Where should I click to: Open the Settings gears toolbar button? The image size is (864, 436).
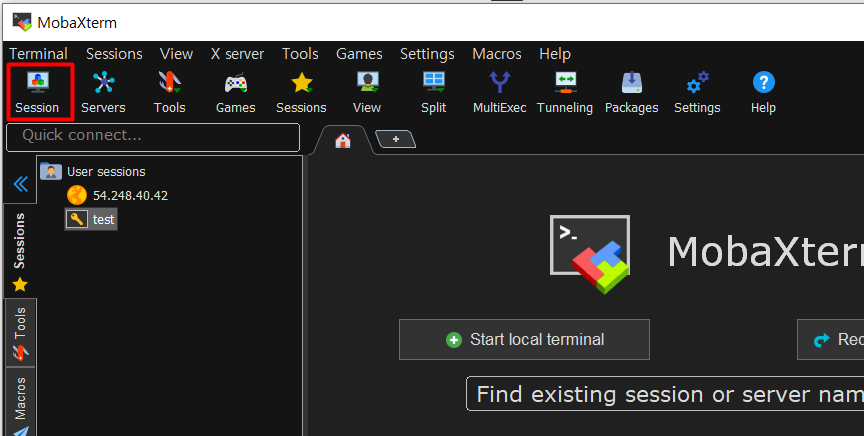pyautogui.click(x=697, y=92)
